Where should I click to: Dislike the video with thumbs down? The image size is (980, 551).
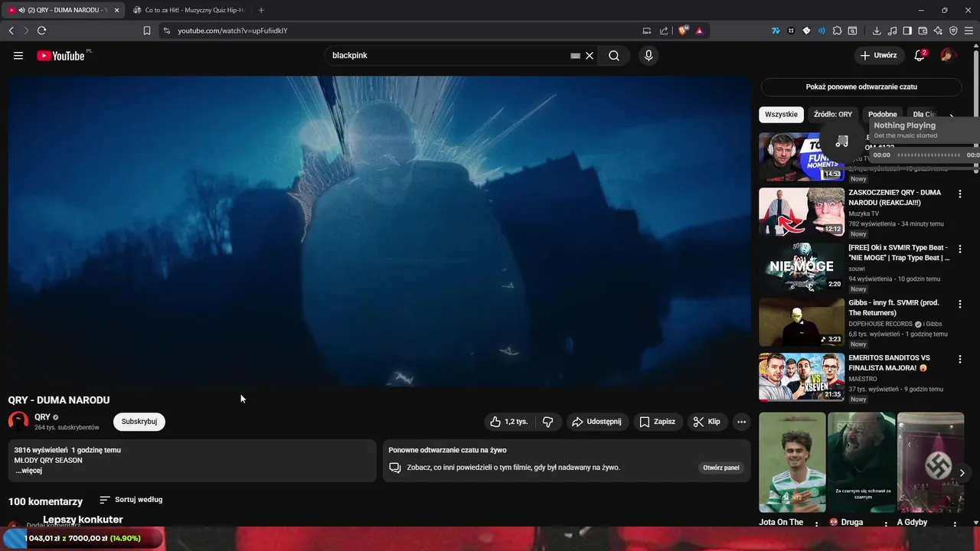point(547,422)
